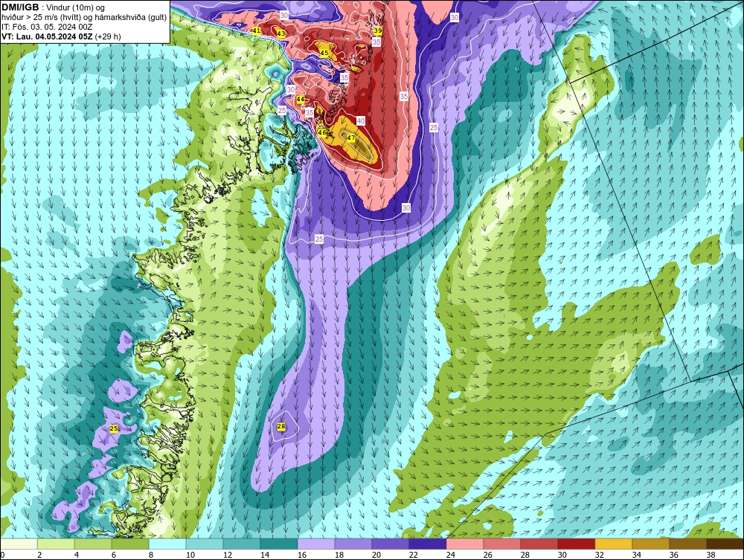
Task: Click the light pink 24–26 m/s legend swatch
Action: [x=464, y=544]
